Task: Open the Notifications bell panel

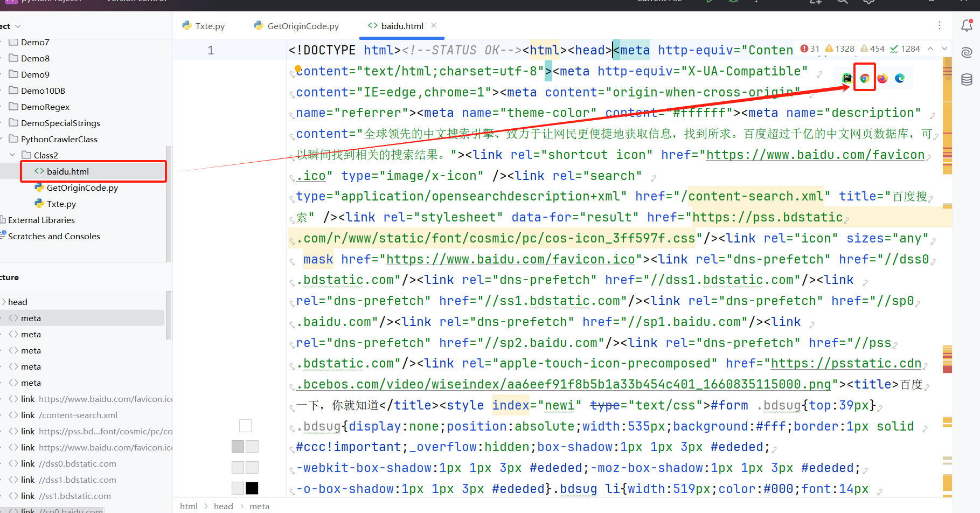Action: [x=967, y=25]
